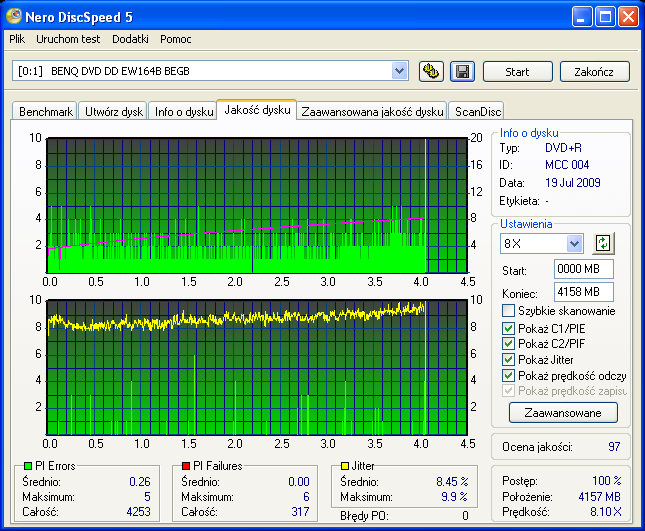Image resolution: width=645 pixels, height=531 pixels.
Task: Click the PI Errors maximum value 5
Action: (x=147, y=496)
